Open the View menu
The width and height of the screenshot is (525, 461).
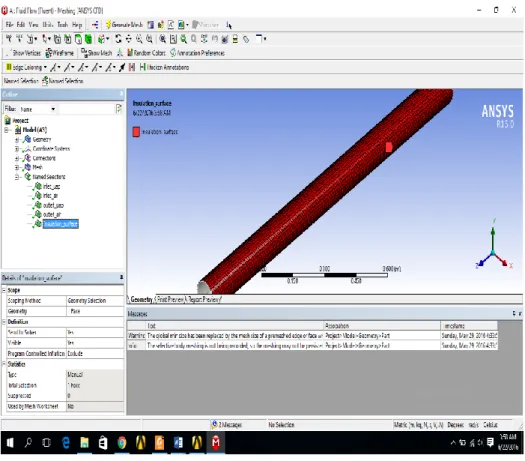[33, 25]
